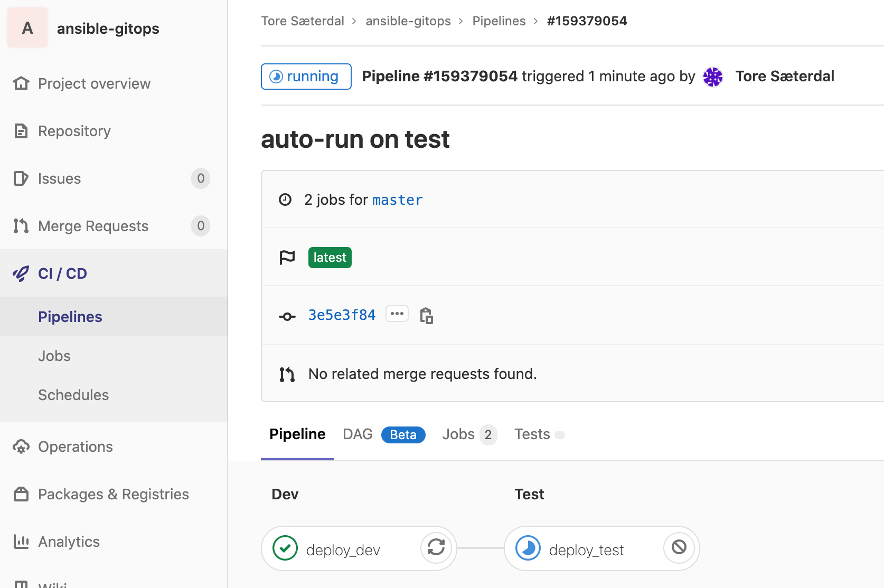Click the green check on deploy_dev

tap(285, 548)
